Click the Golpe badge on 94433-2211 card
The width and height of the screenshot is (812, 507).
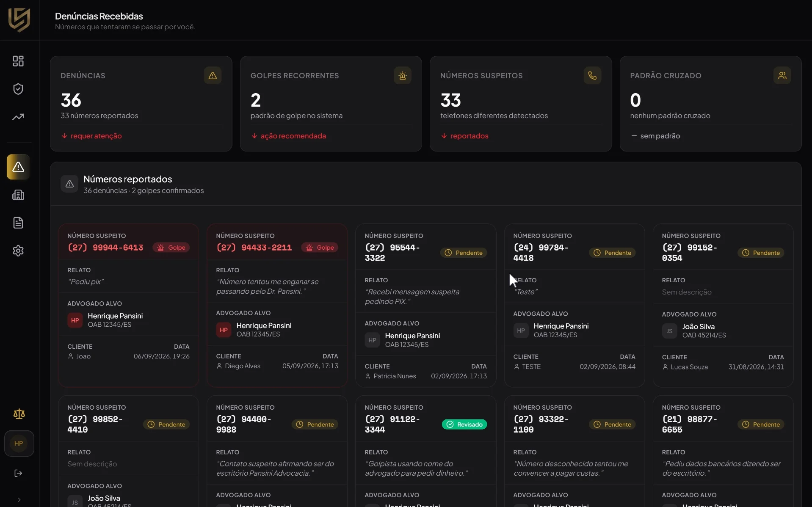coord(320,248)
